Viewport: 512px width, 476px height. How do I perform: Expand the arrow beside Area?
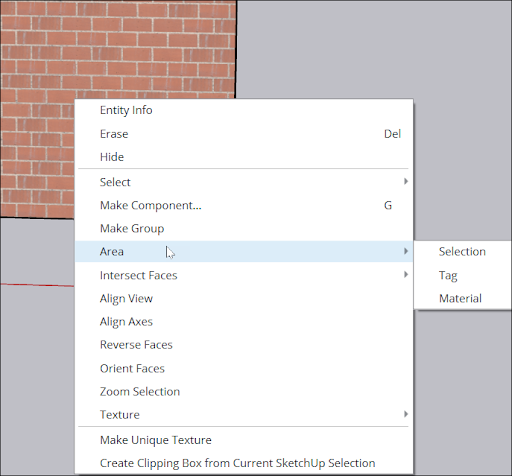click(x=406, y=251)
